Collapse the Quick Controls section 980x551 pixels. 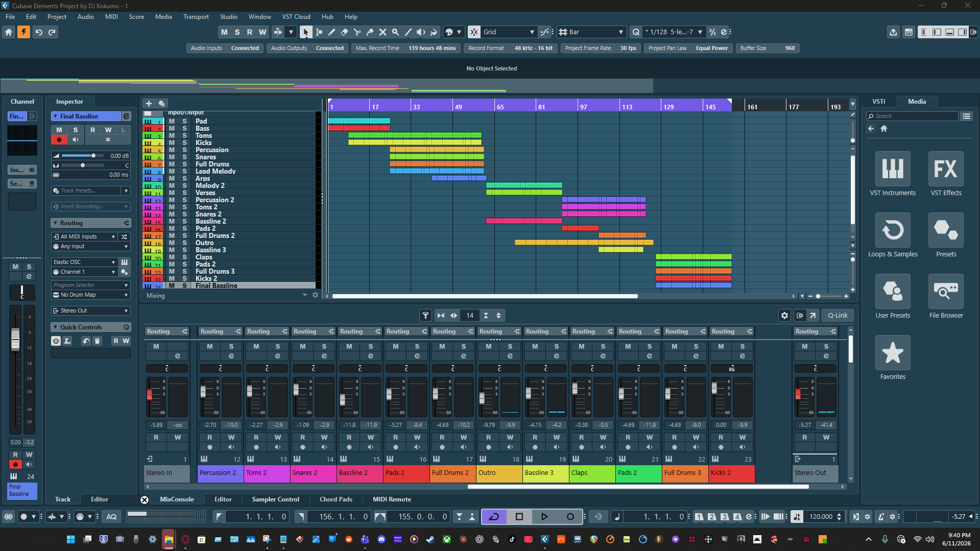55,327
